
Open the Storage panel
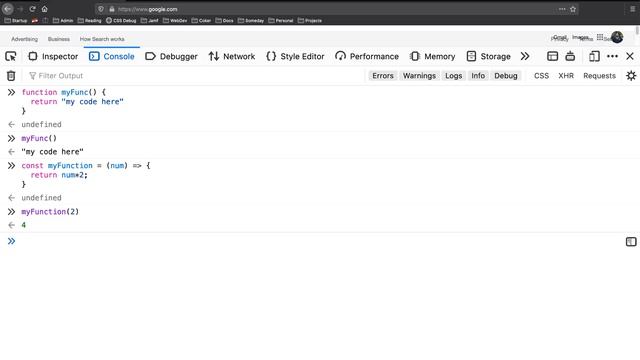click(x=489, y=56)
